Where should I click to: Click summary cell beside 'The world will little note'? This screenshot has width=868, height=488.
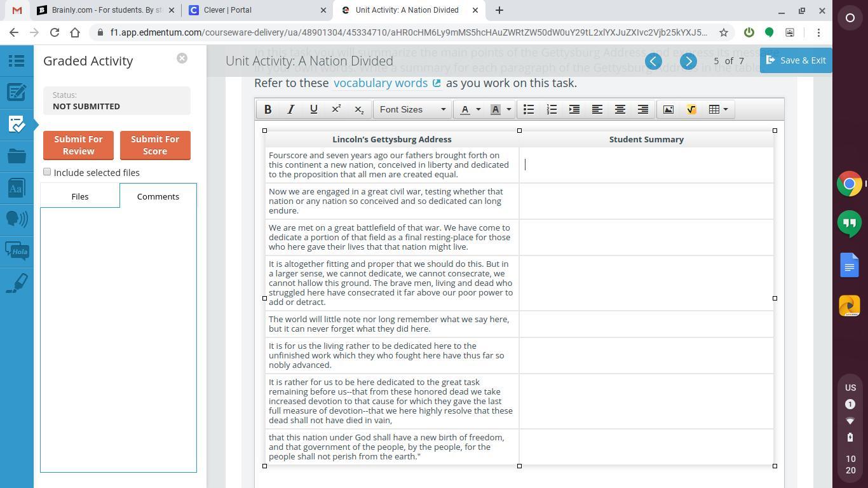tap(646, 325)
